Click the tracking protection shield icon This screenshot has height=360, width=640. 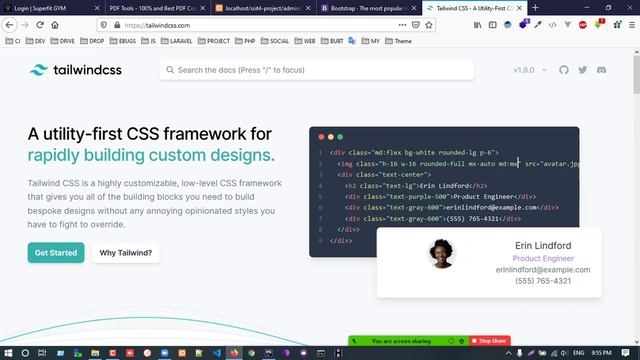[x=104, y=25]
